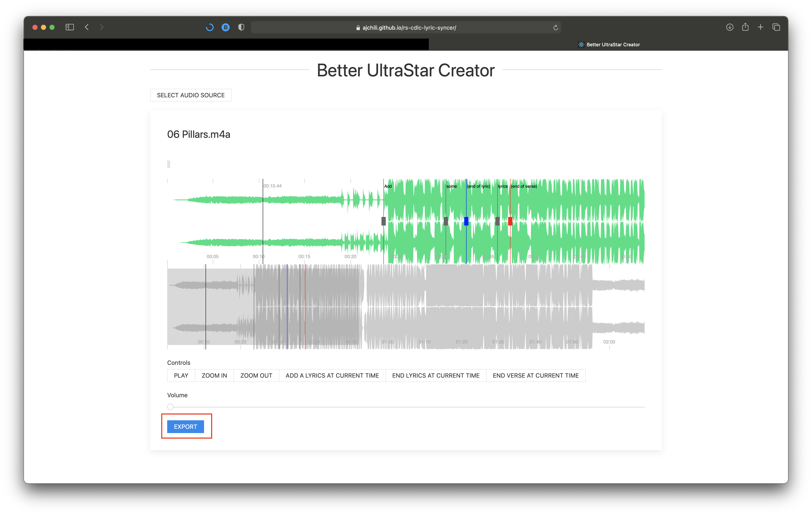
Task: Click the ZOOM OUT button
Action: click(256, 376)
